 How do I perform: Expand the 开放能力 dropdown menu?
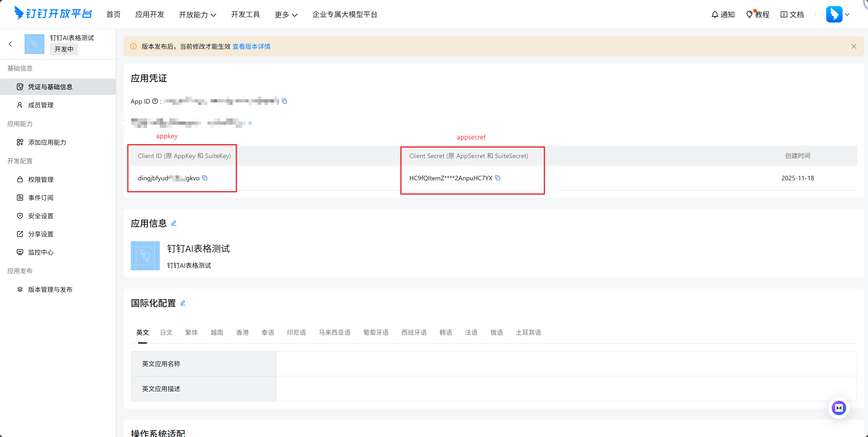click(197, 15)
